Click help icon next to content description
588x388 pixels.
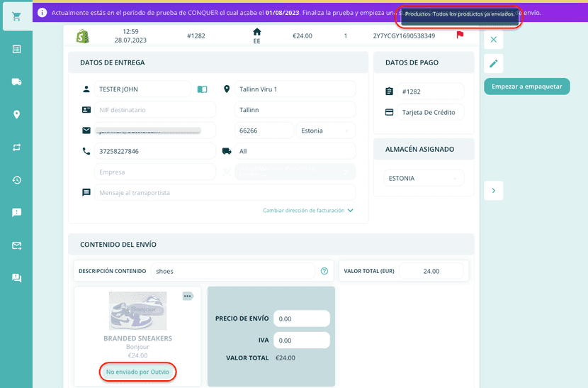point(324,271)
